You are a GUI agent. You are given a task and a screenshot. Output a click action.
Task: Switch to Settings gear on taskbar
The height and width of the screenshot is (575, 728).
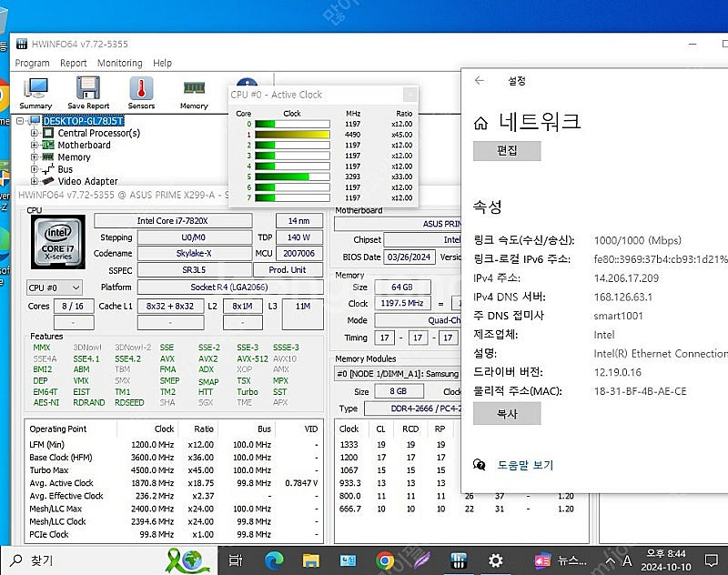coord(495,560)
